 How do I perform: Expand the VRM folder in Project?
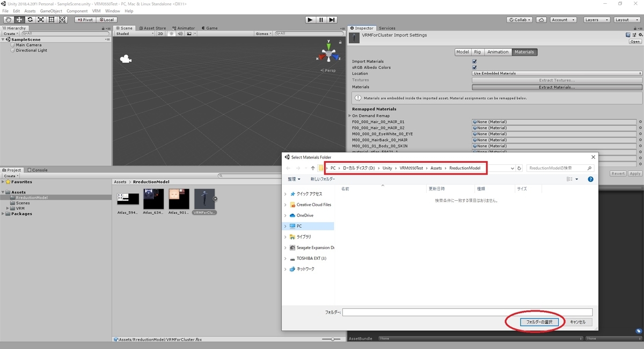coord(8,208)
